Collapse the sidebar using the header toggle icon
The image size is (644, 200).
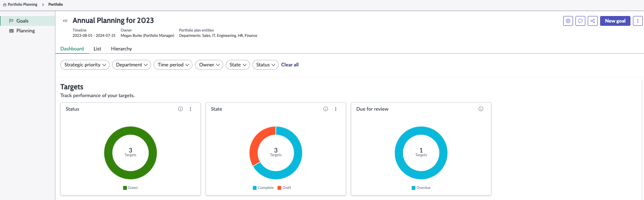click(65, 20)
